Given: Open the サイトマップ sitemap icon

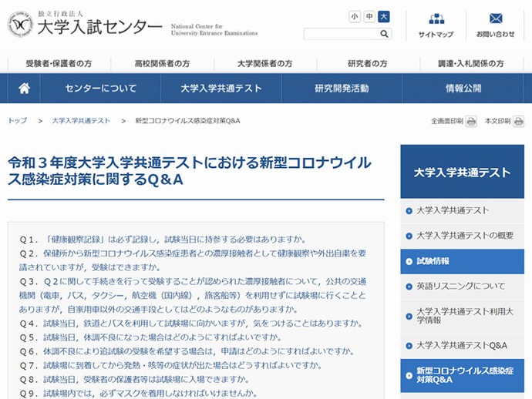Looking at the screenshot, I should 436,18.
